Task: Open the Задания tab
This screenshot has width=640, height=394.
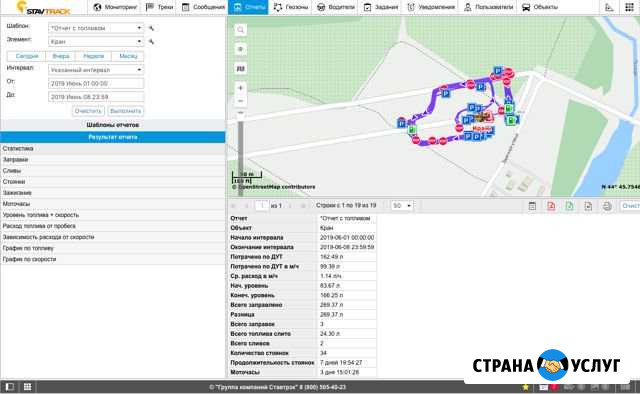Action: (381, 7)
